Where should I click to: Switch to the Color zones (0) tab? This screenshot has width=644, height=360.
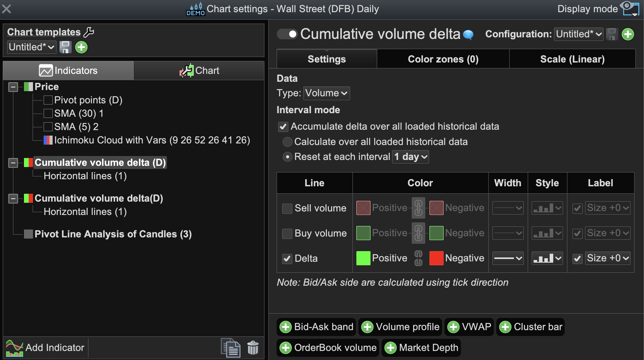[443, 59]
